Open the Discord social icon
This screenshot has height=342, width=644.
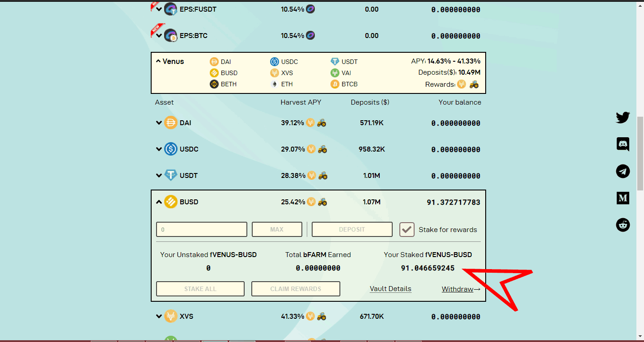623,144
